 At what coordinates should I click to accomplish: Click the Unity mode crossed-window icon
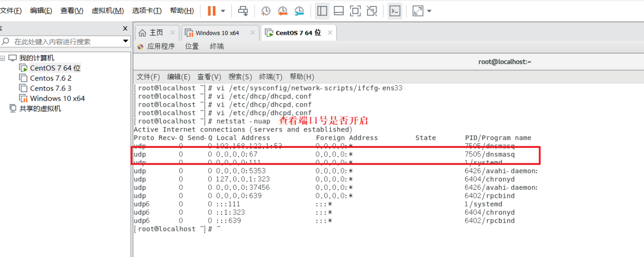372,10
